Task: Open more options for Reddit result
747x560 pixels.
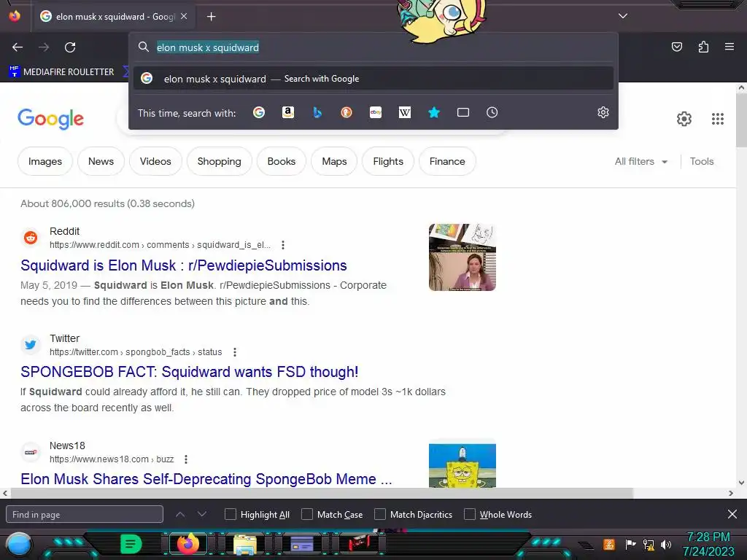Action: (283, 245)
